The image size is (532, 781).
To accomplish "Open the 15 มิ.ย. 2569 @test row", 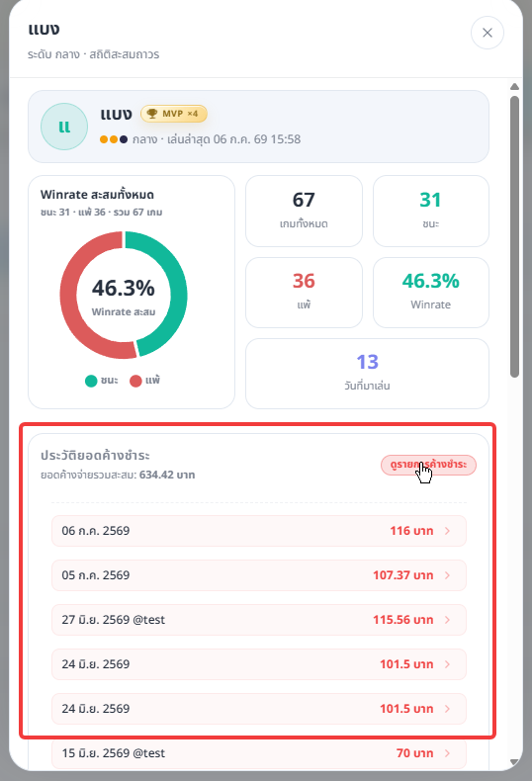I will coord(259,753).
